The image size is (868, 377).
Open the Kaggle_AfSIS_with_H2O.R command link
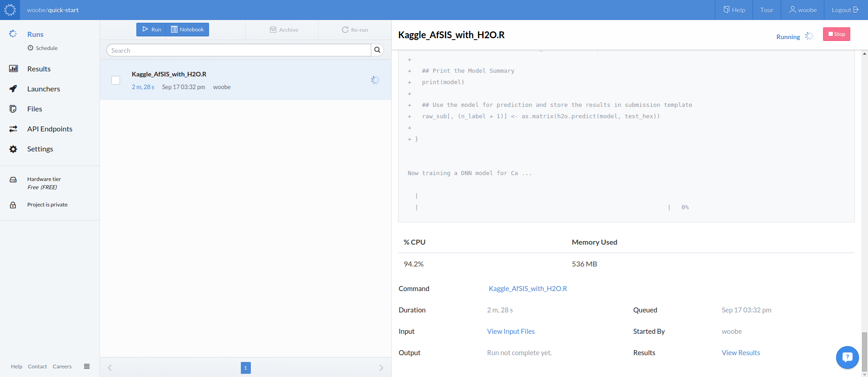(528, 288)
